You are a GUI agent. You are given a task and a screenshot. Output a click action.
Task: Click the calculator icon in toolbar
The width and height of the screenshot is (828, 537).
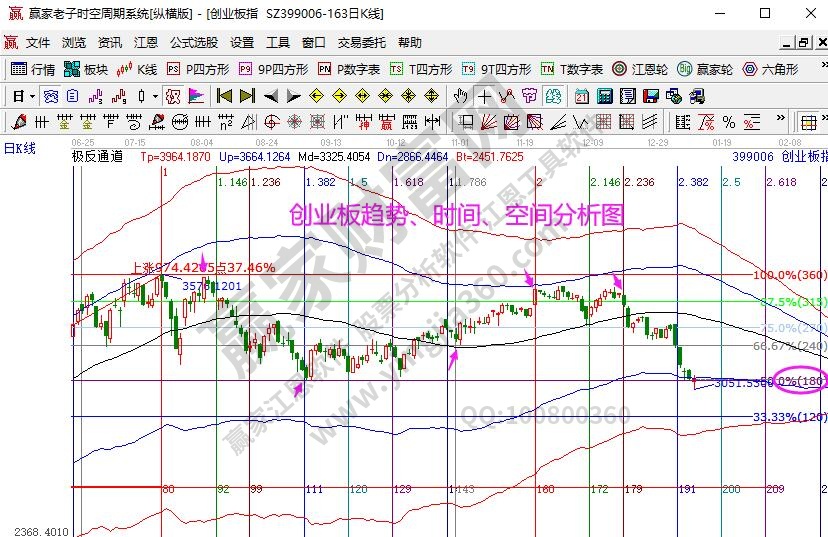(x=604, y=96)
